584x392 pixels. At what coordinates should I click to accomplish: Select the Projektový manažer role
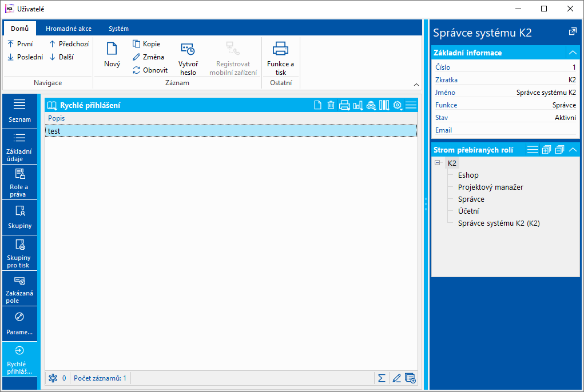[491, 187]
